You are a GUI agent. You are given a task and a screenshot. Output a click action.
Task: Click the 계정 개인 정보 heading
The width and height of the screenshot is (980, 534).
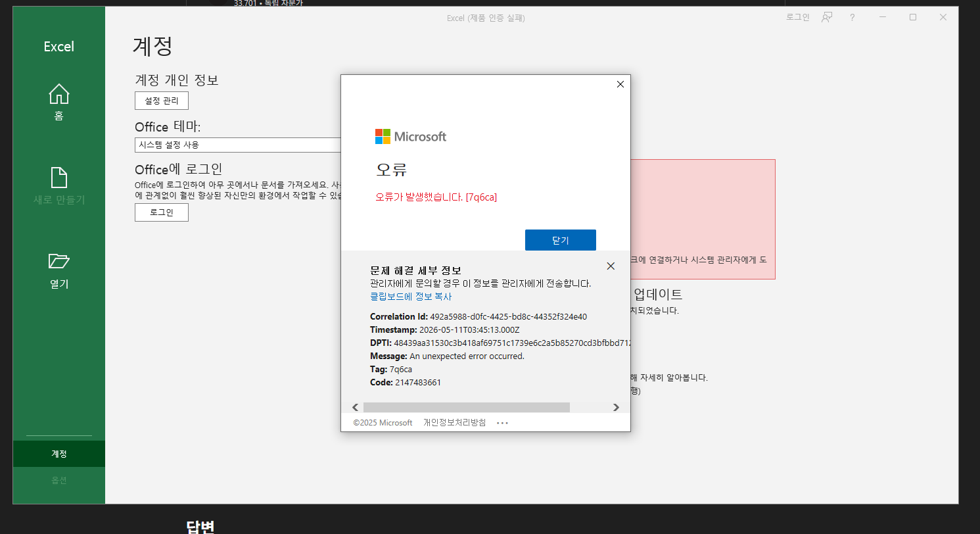[x=177, y=80]
